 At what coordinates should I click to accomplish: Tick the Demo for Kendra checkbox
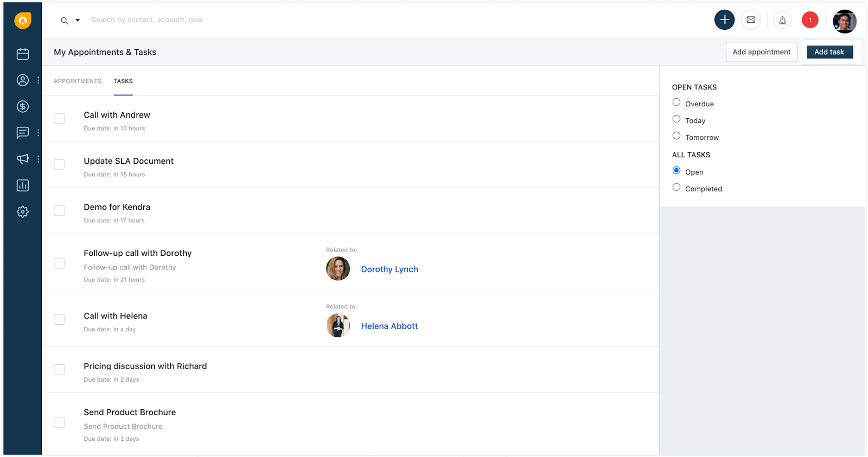[x=59, y=210]
